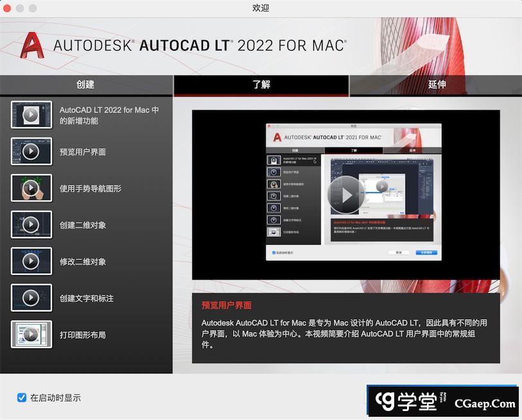Click the 修改二维对象 text label
The image size is (522, 420).
82,262
